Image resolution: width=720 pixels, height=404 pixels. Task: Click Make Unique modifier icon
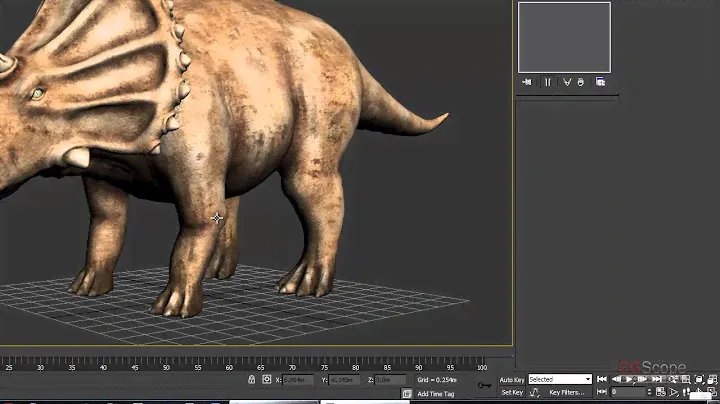pyautogui.click(x=566, y=82)
